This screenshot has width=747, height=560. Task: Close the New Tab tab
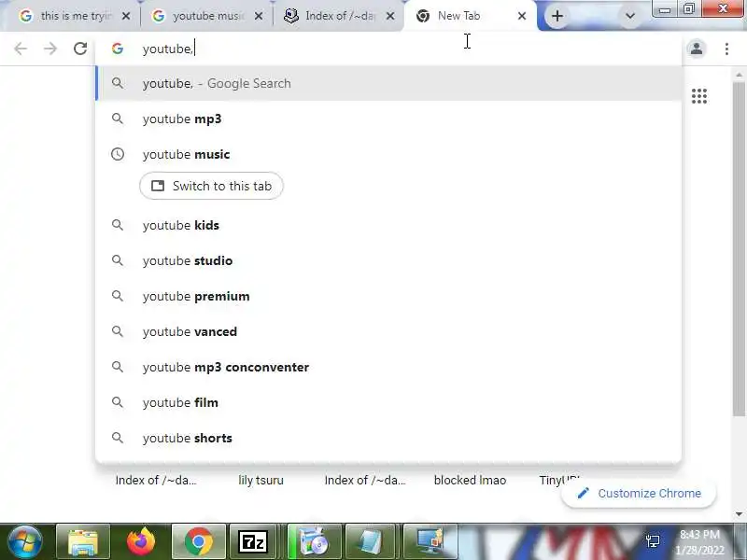[x=522, y=16]
